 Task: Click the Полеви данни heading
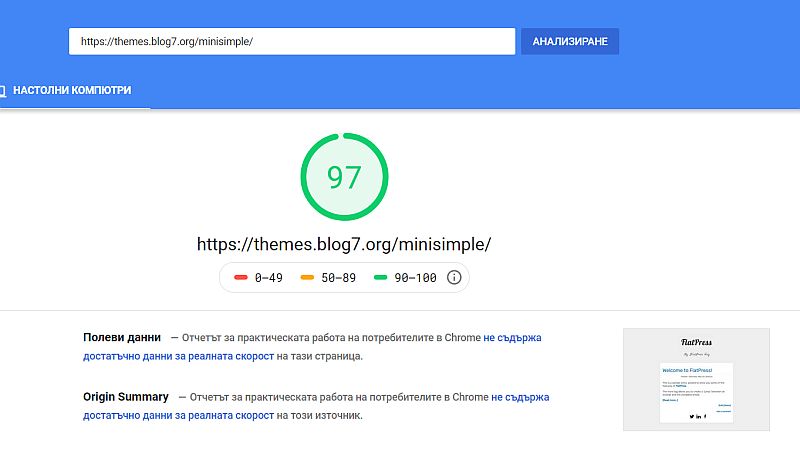click(x=122, y=337)
